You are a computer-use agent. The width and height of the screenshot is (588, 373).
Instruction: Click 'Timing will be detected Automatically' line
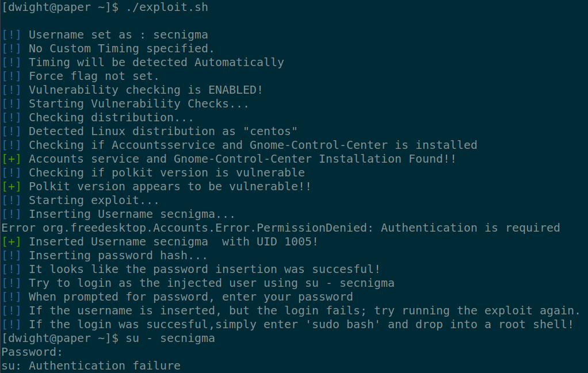pyautogui.click(x=156, y=63)
